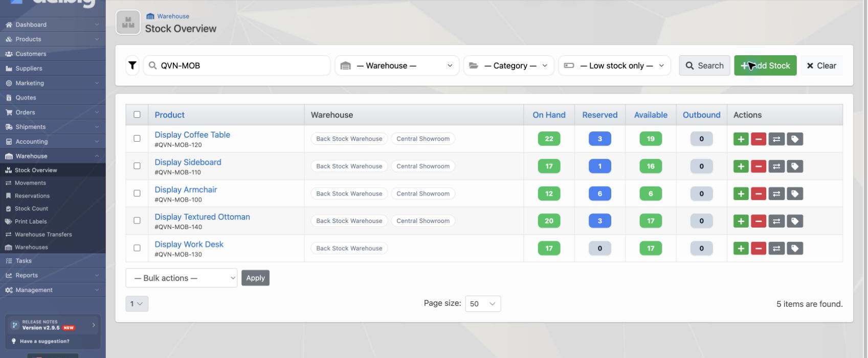
Task: Check the Display Work Desk row checkbox
Action: point(137,248)
